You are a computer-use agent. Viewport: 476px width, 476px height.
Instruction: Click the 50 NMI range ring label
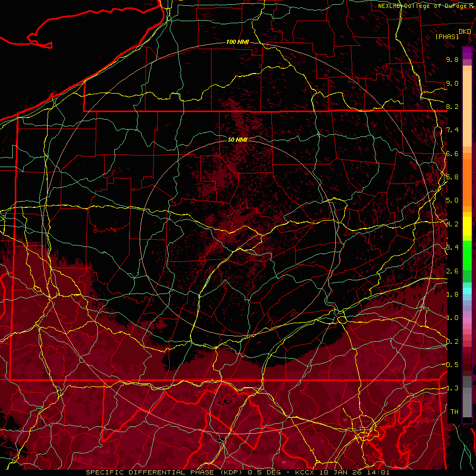(x=237, y=140)
